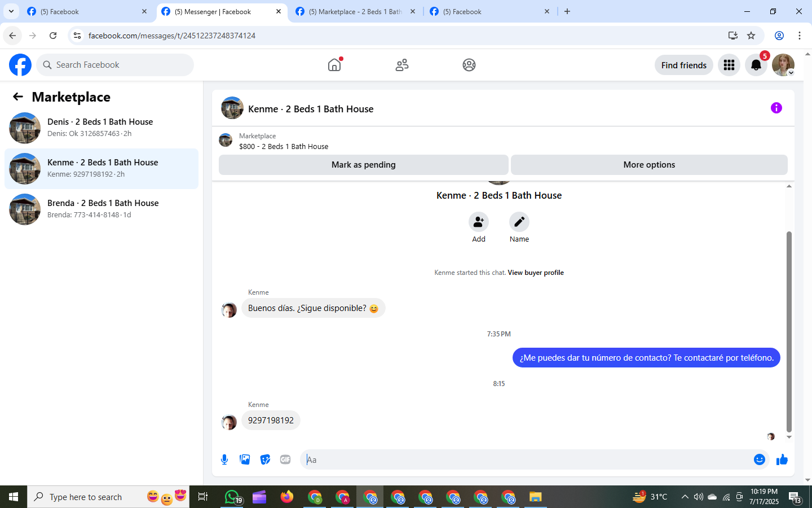The width and height of the screenshot is (812, 508).
Task: Open conversation information icon
Action: pyautogui.click(x=776, y=108)
